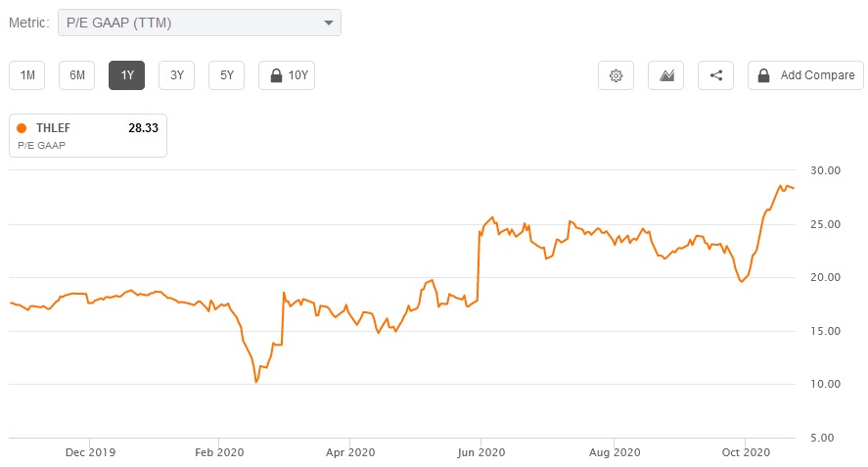The height and width of the screenshot is (467, 868).
Task: Click the 28.33 value in legend
Action: point(143,128)
